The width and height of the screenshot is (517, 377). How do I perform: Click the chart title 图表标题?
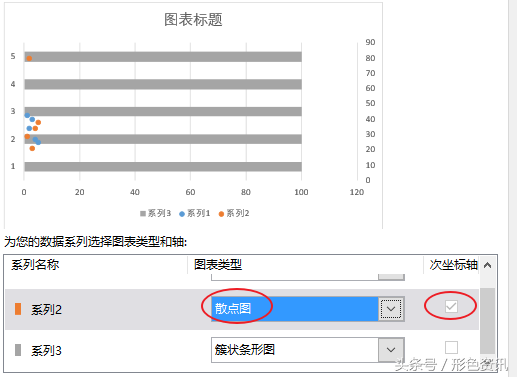tap(193, 20)
